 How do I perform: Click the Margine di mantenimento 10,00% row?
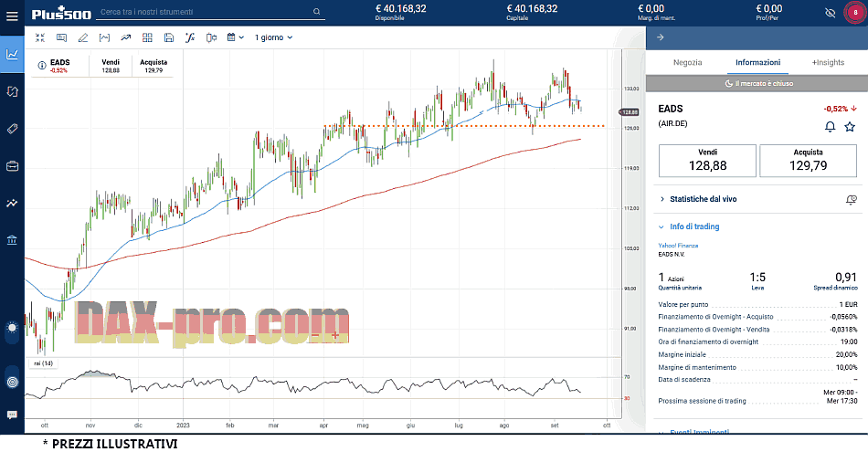point(757,367)
